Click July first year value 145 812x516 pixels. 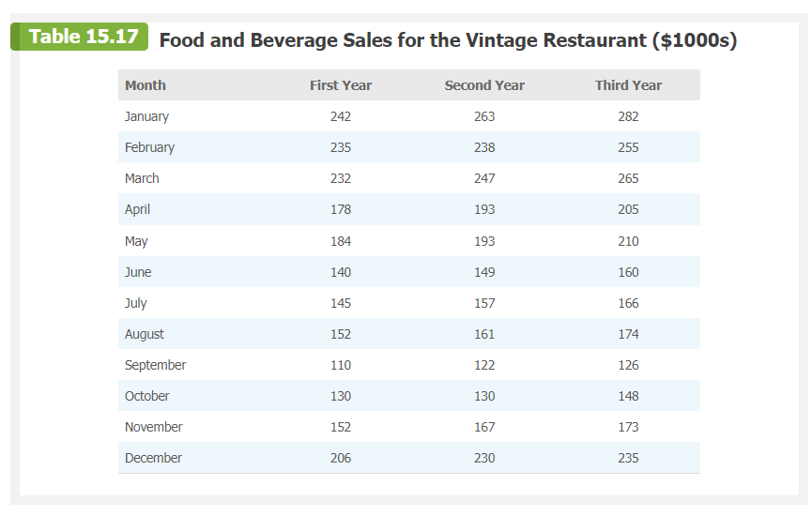tap(341, 303)
